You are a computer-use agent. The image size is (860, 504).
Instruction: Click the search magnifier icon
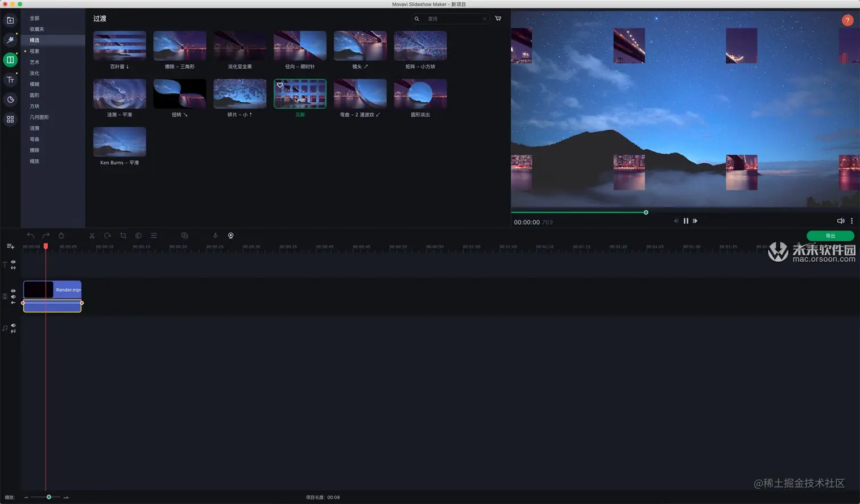tap(417, 19)
